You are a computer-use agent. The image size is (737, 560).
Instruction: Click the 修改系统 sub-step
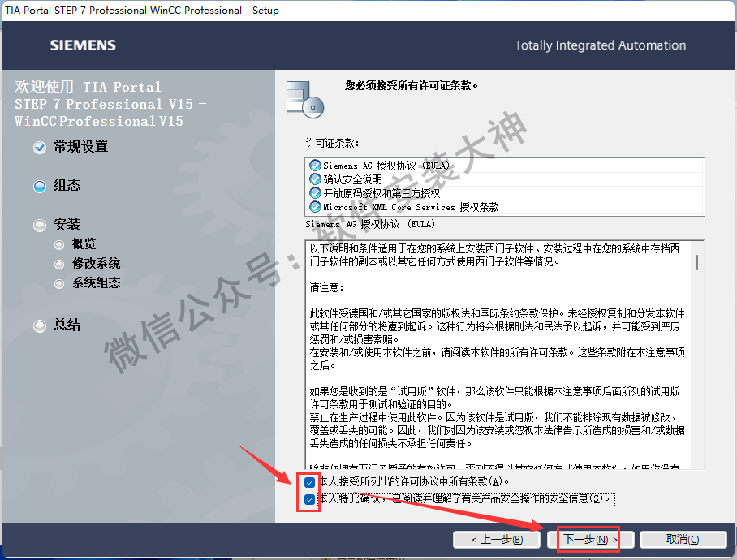[96, 264]
